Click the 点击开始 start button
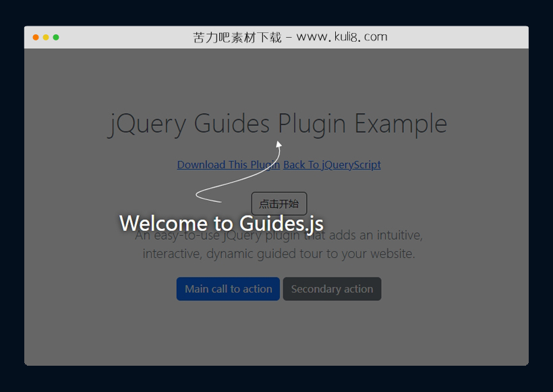The image size is (553, 392). (x=279, y=203)
